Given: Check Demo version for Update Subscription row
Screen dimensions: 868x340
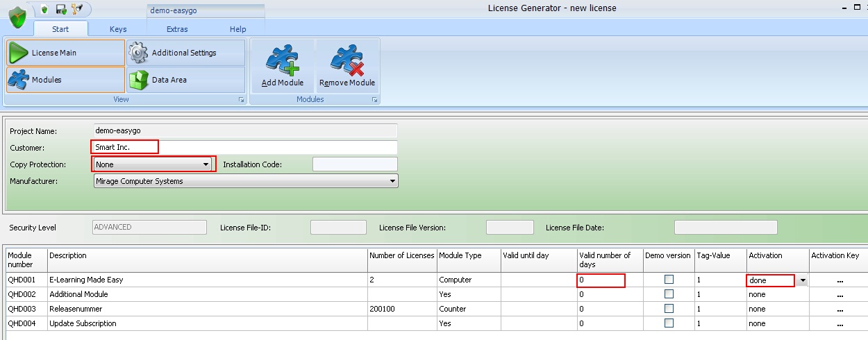Looking at the screenshot, I should tap(669, 323).
